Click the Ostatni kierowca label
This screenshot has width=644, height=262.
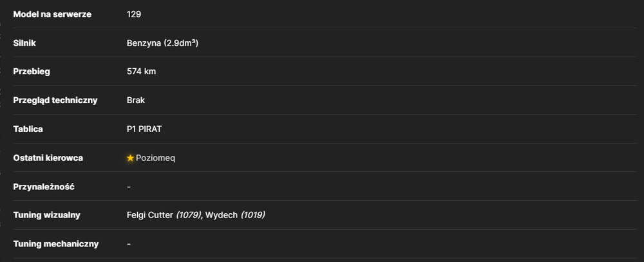pyautogui.click(x=48, y=158)
